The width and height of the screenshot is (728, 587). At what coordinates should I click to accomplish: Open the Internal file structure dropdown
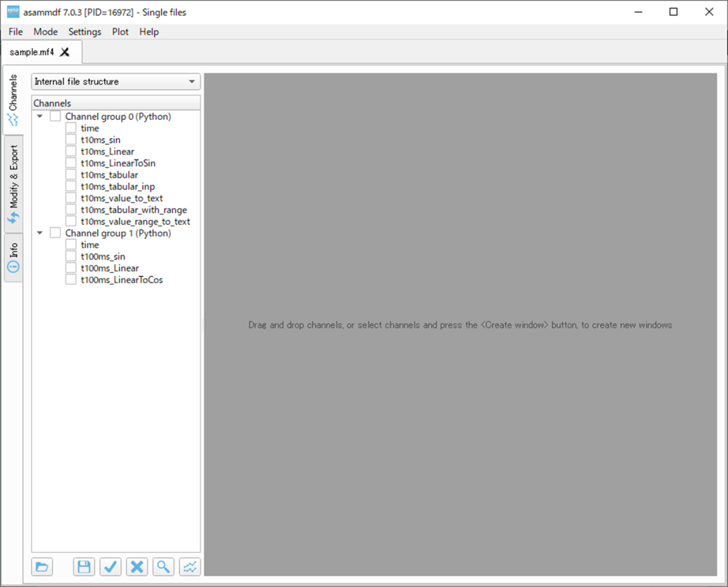[115, 82]
